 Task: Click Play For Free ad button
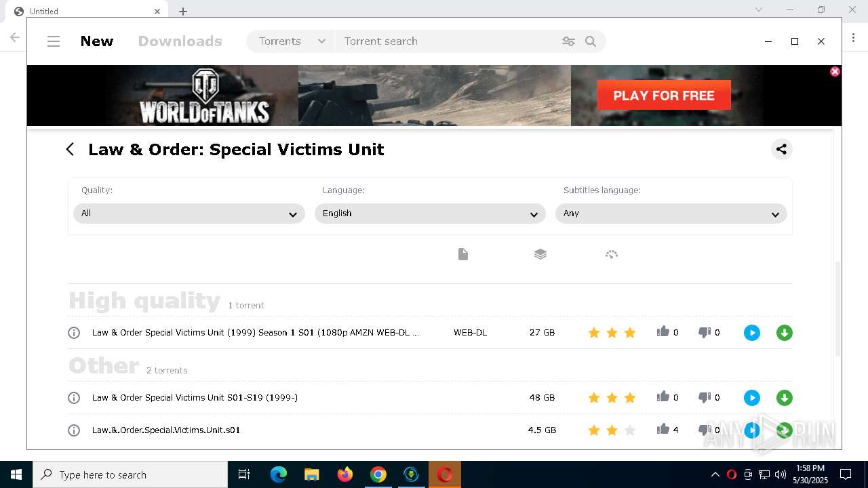664,95
